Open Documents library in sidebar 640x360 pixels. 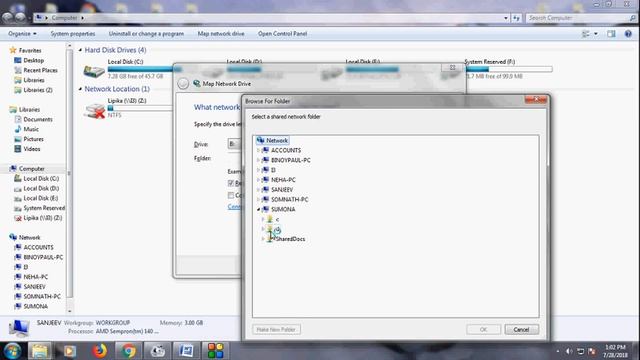pos(38,119)
